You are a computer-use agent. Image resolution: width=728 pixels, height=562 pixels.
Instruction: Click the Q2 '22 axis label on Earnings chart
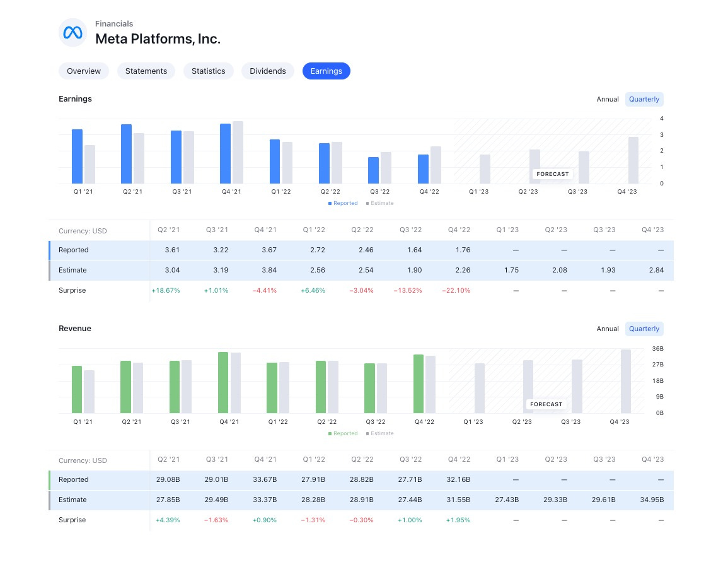point(330,192)
